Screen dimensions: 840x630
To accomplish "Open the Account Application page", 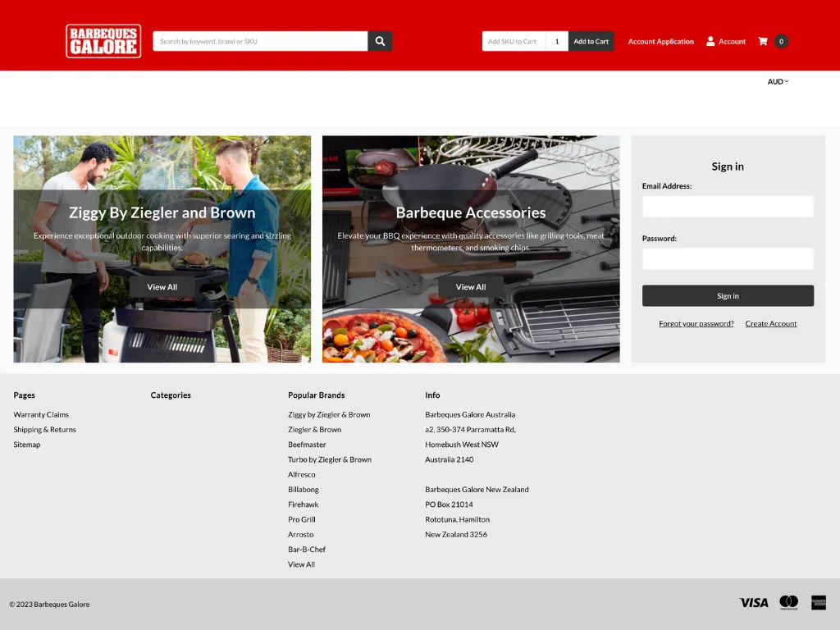I will point(660,42).
